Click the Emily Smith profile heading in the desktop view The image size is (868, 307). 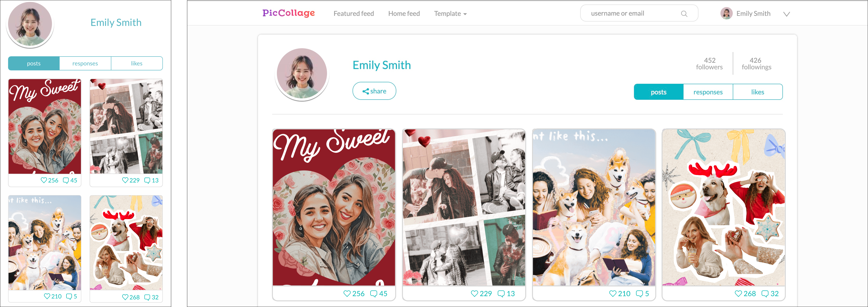(x=381, y=65)
